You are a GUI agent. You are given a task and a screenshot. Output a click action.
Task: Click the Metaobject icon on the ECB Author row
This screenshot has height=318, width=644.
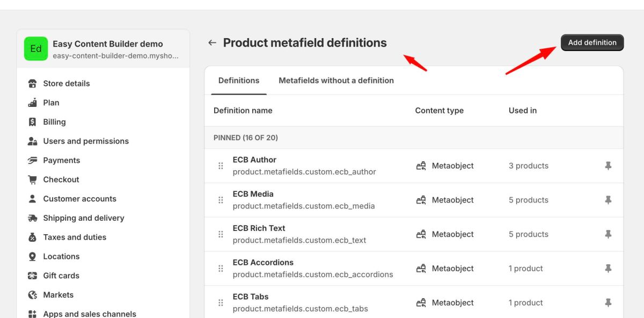pyautogui.click(x=422, y=165)
